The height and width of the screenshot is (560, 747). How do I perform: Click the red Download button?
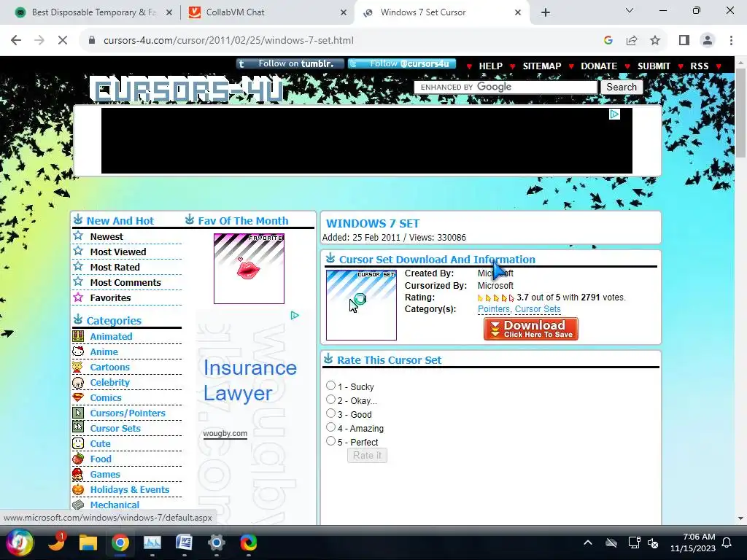(x=531, y=329)
